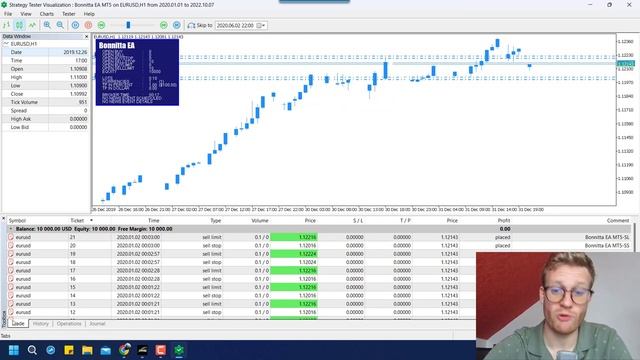640x360 pixels.
Task: Select order ticket 18 row icon
Action: [x=11, y=262]
